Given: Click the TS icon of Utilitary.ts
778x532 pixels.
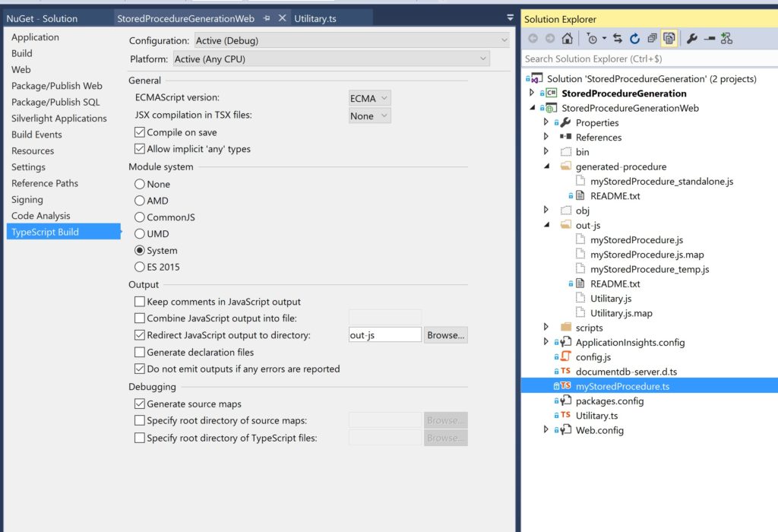Looking at the screenshot, I should 565,415.
